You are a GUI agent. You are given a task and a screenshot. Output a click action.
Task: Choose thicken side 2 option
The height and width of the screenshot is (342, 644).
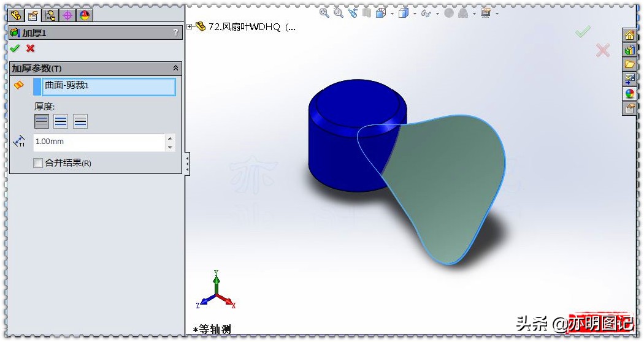80,121
